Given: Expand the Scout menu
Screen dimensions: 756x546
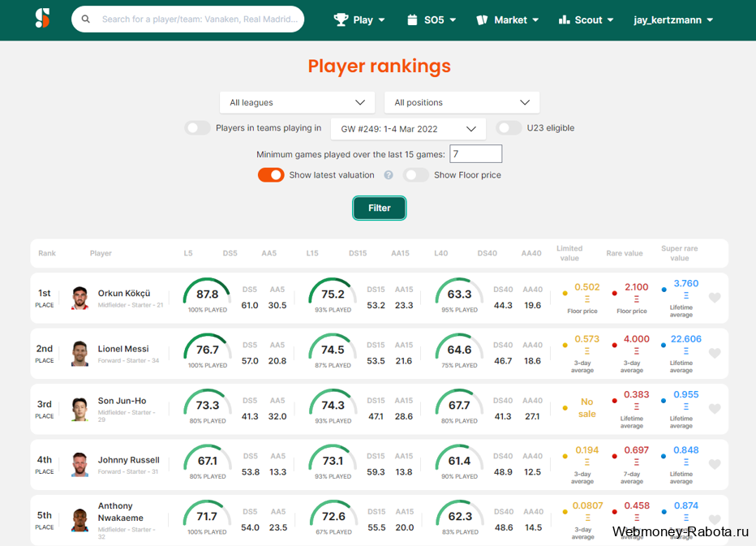Looking at the screenshot, I should (x=586, y=19).
